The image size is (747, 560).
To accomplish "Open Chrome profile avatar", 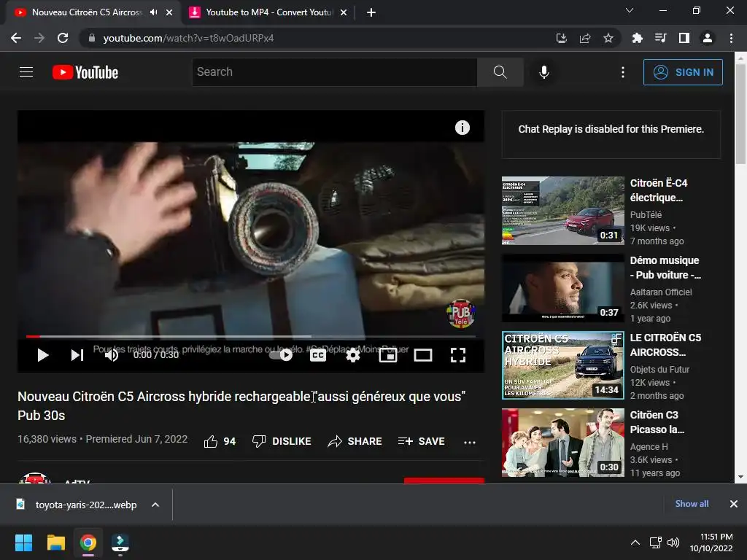I will (708, 38).
